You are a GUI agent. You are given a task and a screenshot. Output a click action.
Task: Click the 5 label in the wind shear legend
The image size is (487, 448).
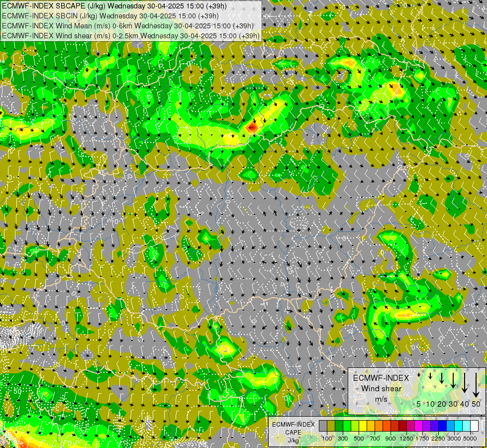click(419, 404)
